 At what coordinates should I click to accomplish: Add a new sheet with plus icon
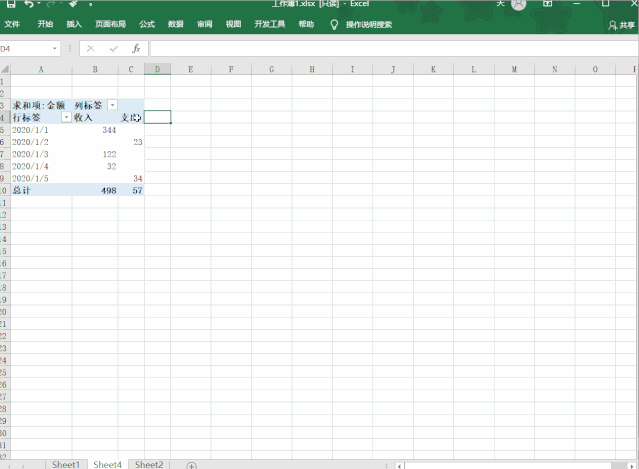192,465
